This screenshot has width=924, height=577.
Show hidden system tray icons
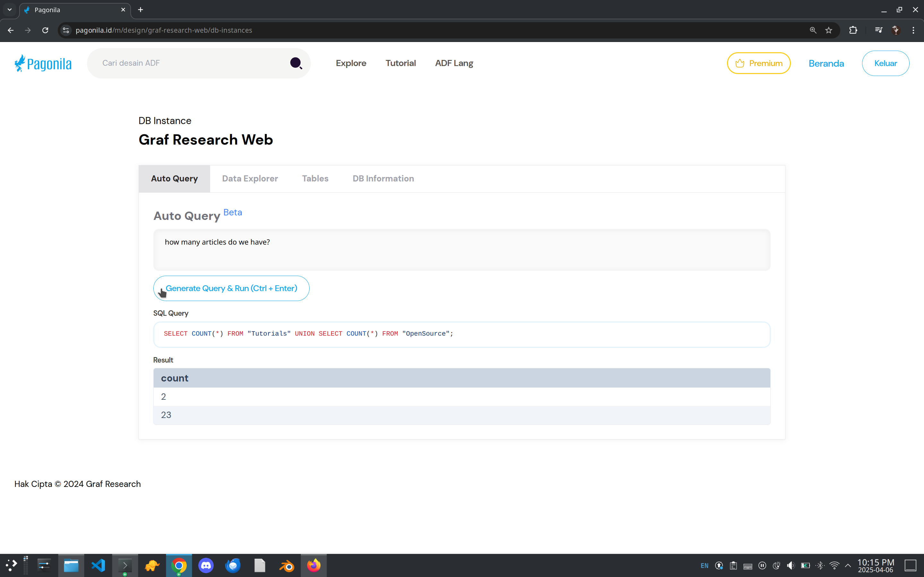848,565
